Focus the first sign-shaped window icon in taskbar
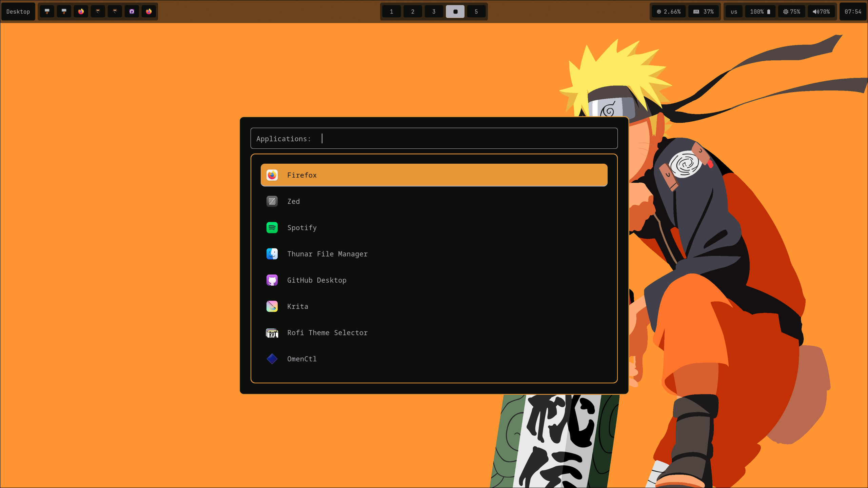The width and height of the screenshot is (868, 488). pos(47,12)
